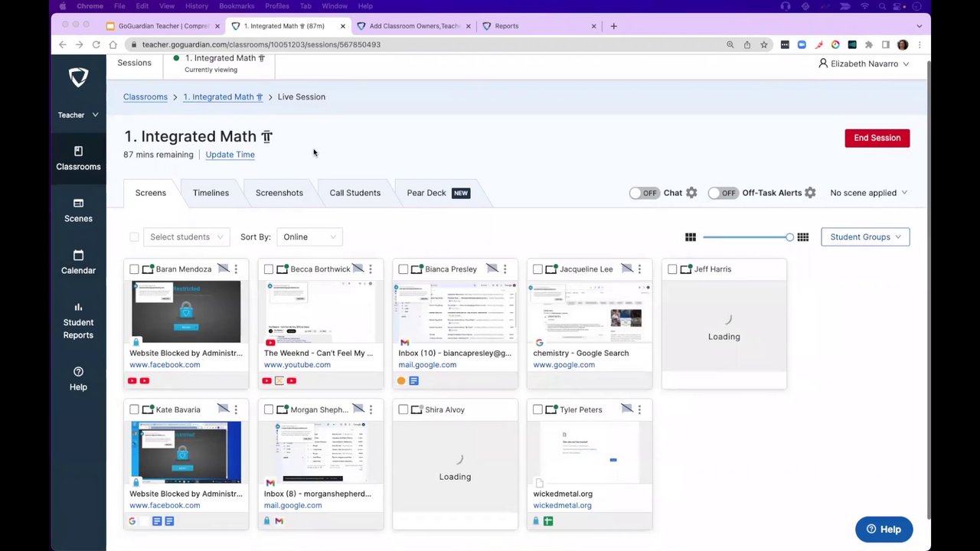This screenshot has width=980, height=551.
Task: Open Student Reports in the sidebar
Action: click(x=78, y=321)
